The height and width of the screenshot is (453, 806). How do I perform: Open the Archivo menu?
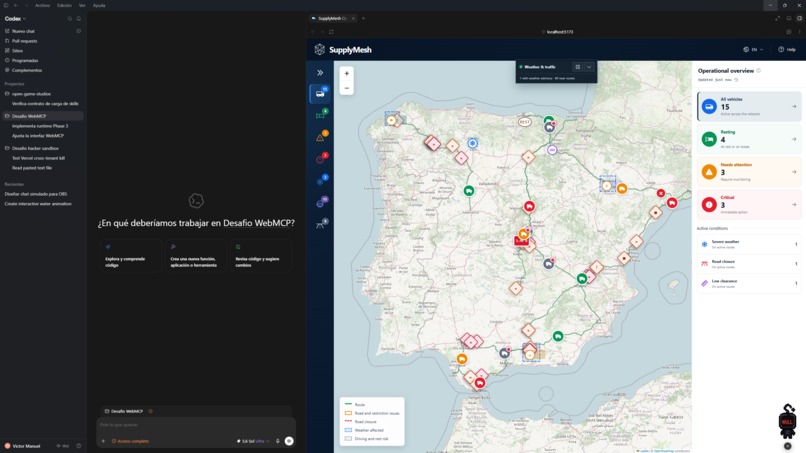point(42,5)
